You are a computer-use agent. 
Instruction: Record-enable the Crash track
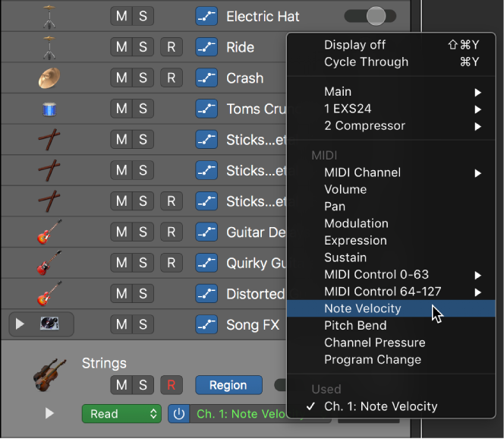click(x=172, y=77)
